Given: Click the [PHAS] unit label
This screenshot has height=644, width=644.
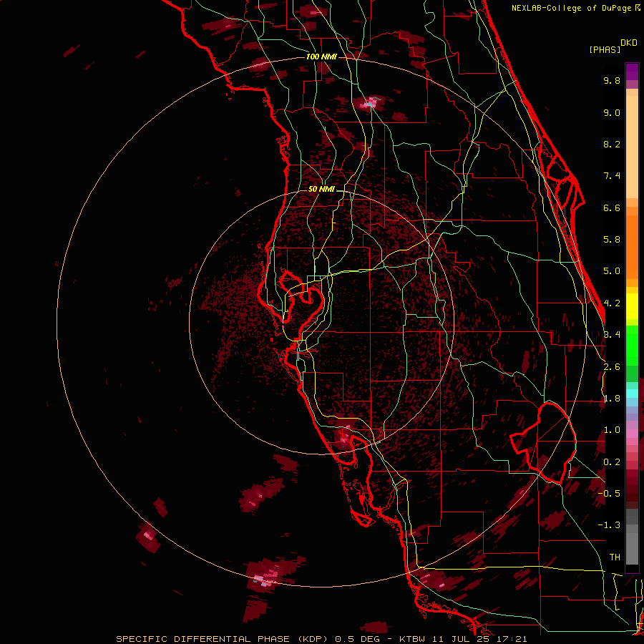Looking at the screenshot, I should tap(605, 49).
